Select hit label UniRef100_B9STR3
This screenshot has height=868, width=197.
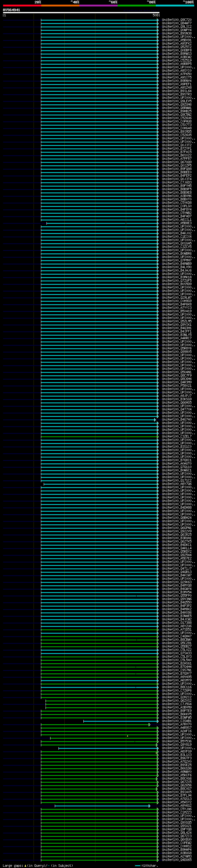click(x=176, y=94)
